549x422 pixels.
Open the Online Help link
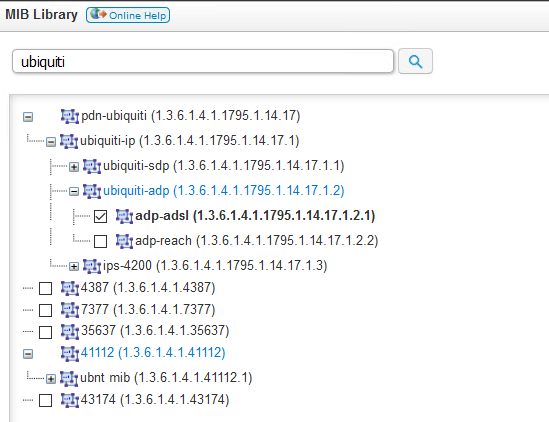[128, 15]
